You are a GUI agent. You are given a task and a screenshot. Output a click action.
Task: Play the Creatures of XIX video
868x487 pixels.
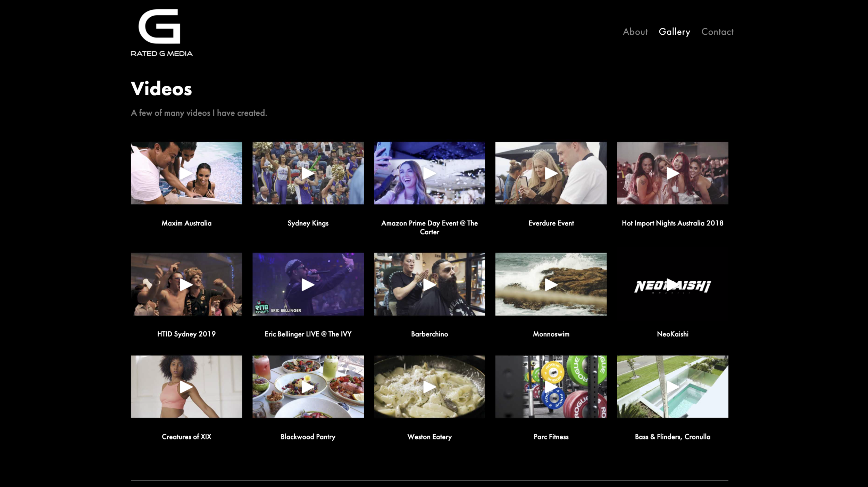point(186,387)
